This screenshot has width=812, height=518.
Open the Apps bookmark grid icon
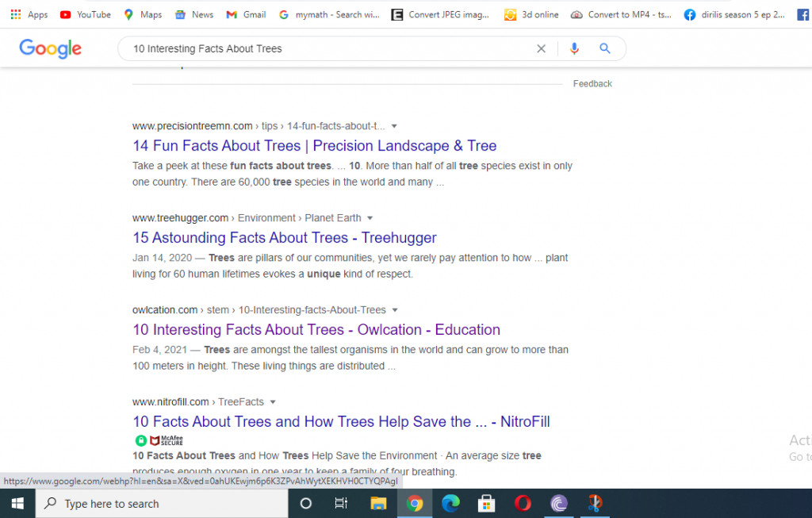pyautogui.click(x=16, y=14)
